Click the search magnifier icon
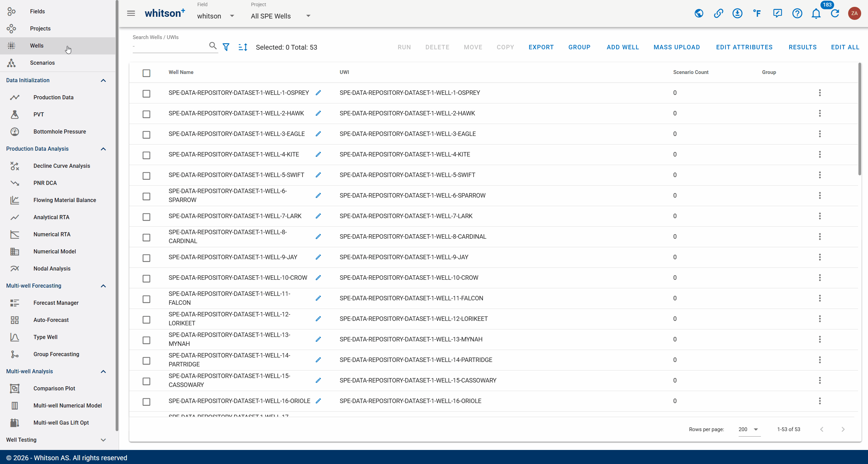 pos(213,46)
